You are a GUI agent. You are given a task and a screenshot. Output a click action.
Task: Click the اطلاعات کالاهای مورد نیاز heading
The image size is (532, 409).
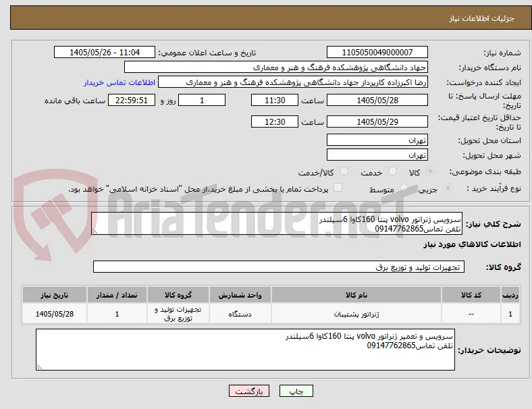pos(472,244)
